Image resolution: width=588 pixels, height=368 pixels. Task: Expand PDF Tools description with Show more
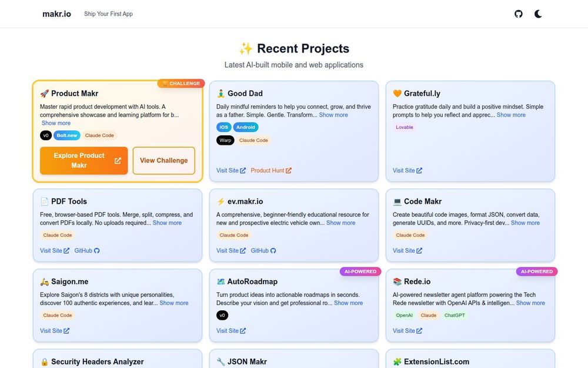tap(167, 223)
